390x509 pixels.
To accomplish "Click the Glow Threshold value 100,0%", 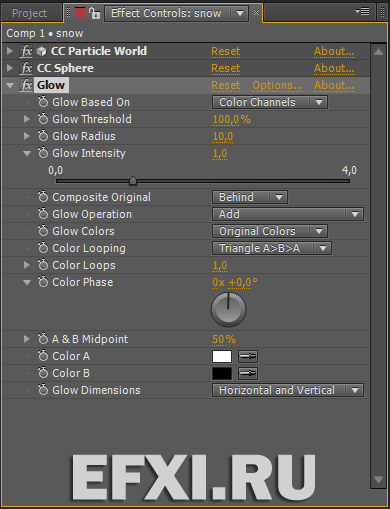I will pyautogui.click(x=231, y=119).
